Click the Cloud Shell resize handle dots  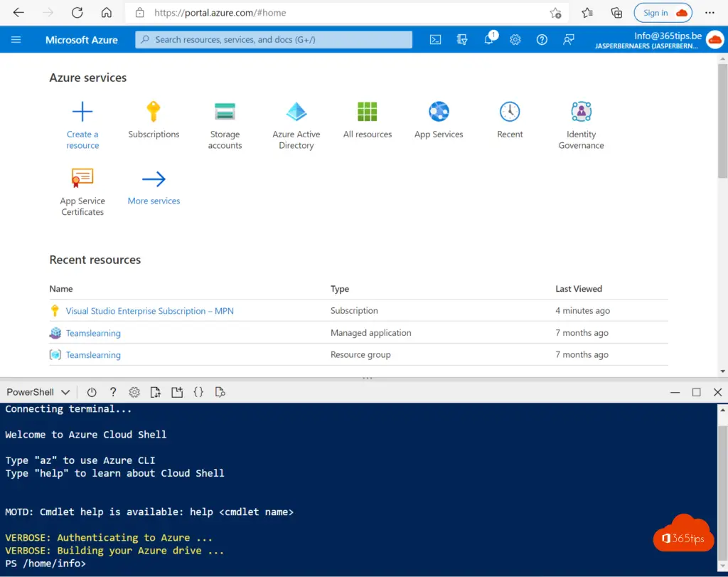(368, 379)
